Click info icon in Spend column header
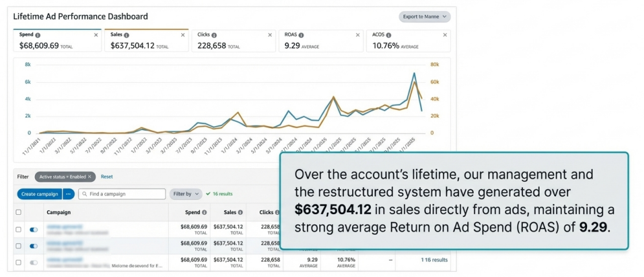Screen dimensions: 644x277 204,212
